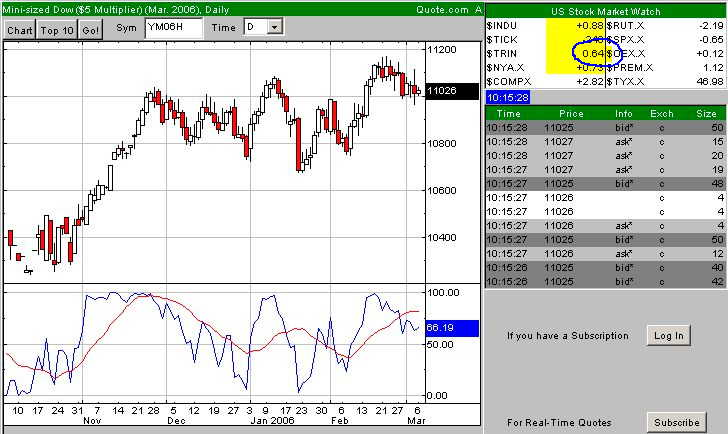Click the 1.12 value for $PREM.X
The image size is (728, 434).
click(714, 68)
